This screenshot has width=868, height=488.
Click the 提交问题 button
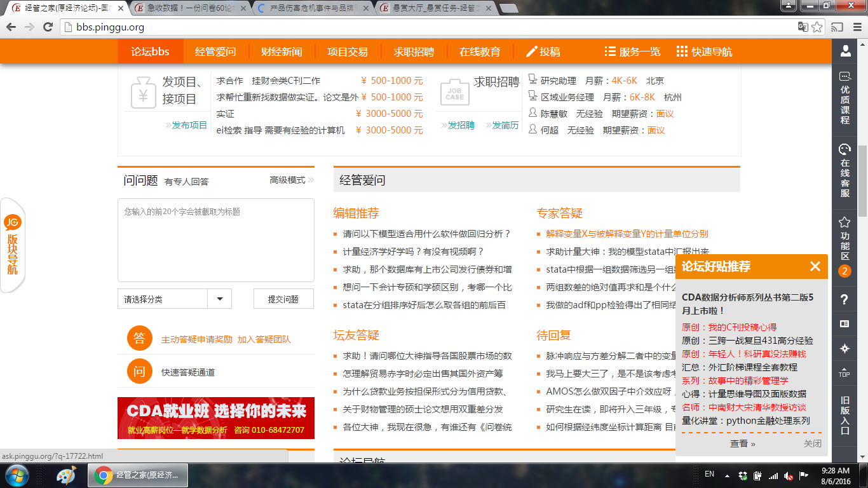tap(283, 299)
